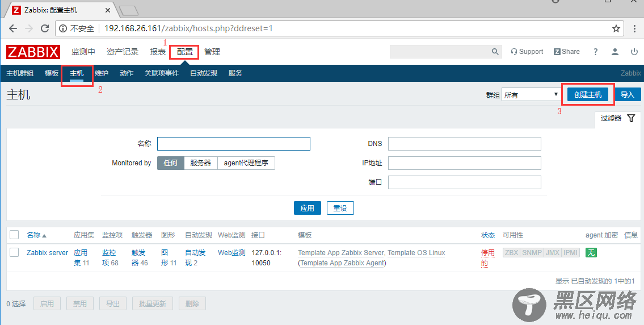Click the Zabbix tab favicon
The height and width of the screenshot is (325, 644).
pyautogui.click(x=16, y=10)
